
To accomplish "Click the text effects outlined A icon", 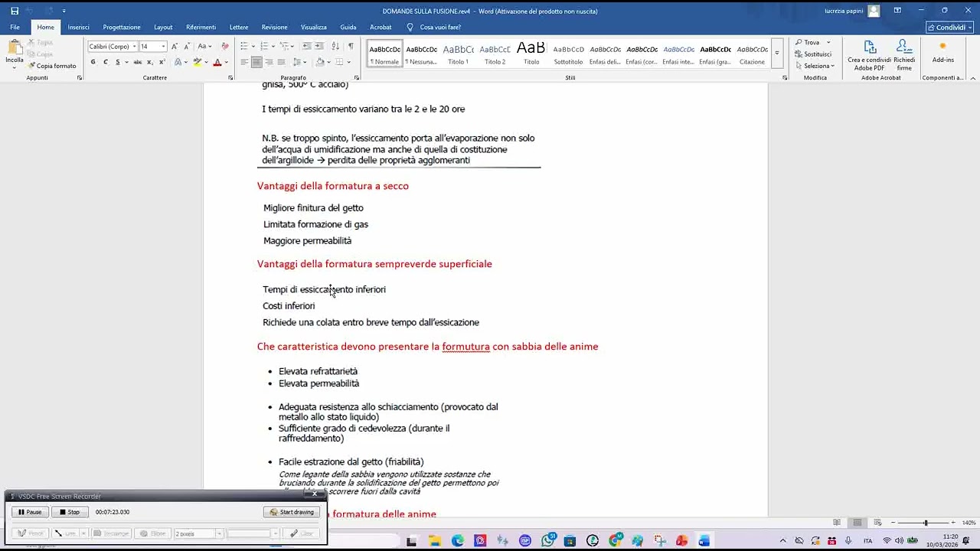I will [x=178, y=62].
